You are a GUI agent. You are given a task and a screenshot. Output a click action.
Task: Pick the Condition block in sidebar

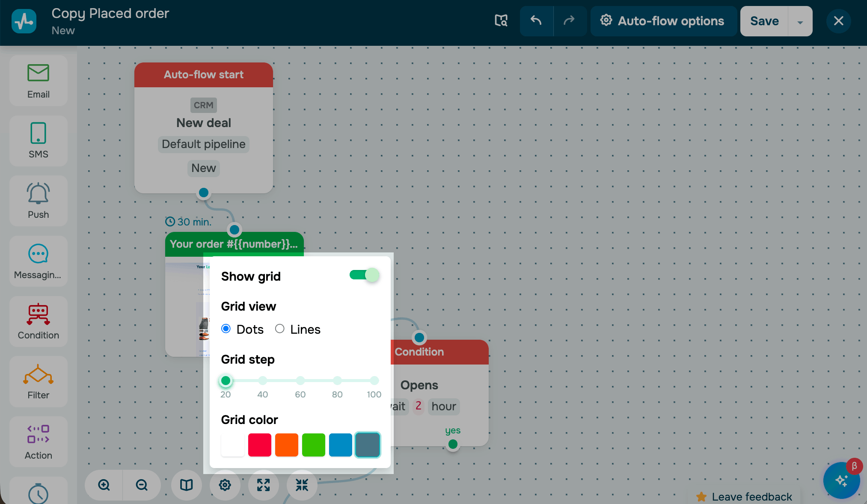pos(38,321)
